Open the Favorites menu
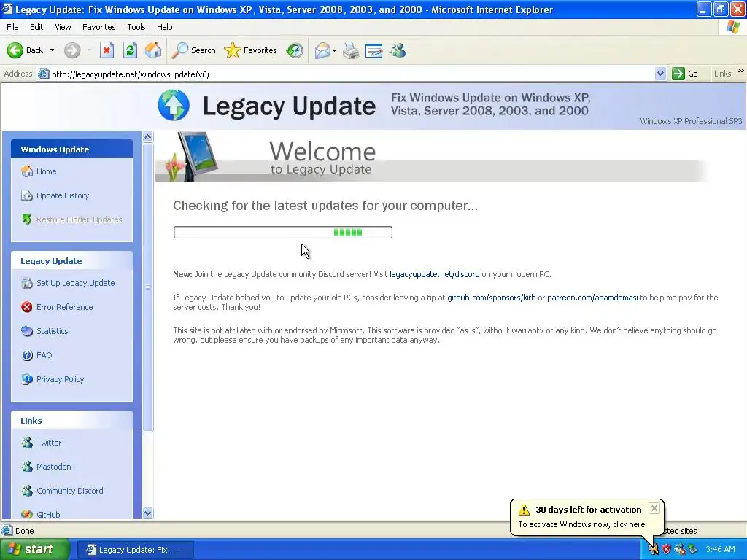The image size is (747, 560). click(98, 27)
